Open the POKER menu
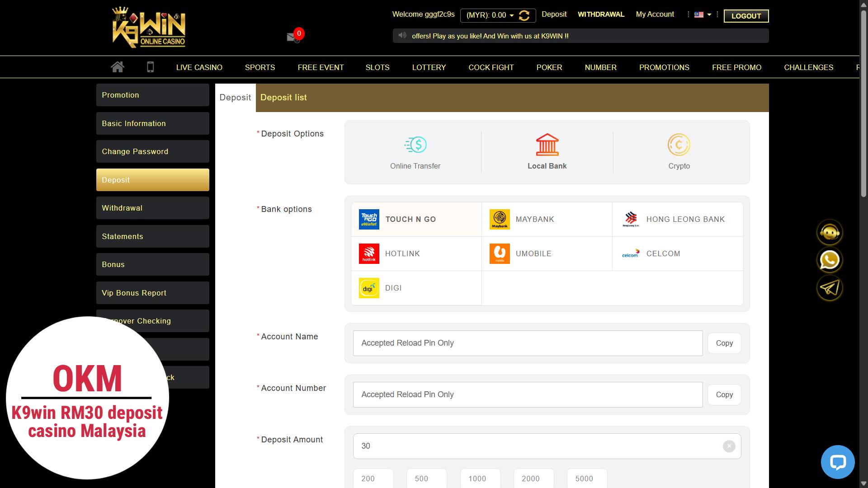 click(549, 67)
